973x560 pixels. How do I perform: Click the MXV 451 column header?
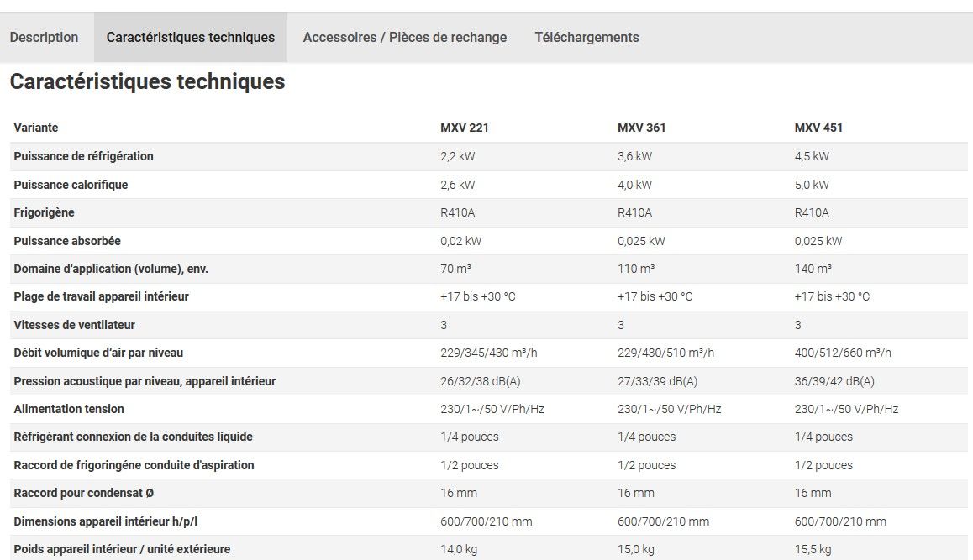click(818, 128)
